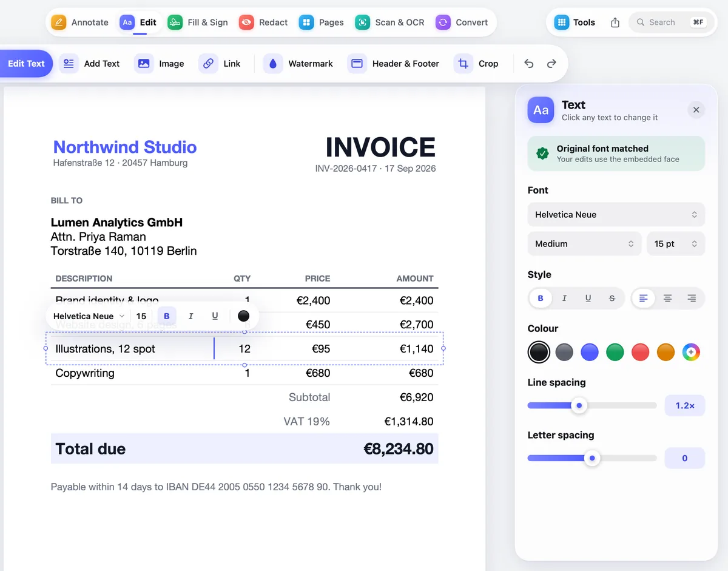
Task: Click the Original font matched checkmark badge
Action: click(543, 154)
